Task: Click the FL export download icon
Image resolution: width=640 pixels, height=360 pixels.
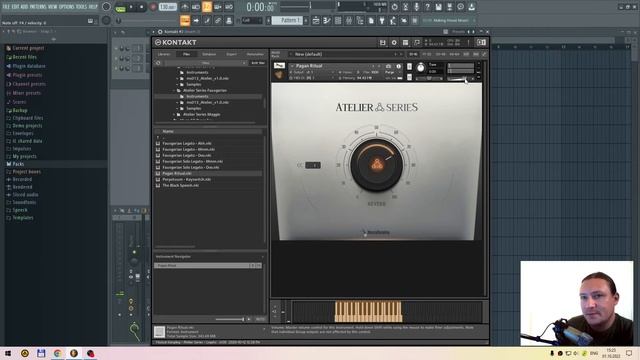Action: click(471, 7)
